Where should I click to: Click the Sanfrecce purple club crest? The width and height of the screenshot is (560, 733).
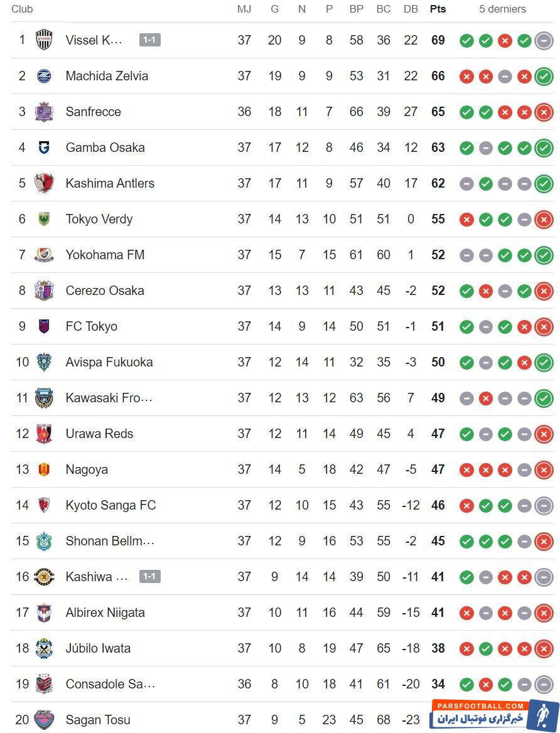(44, 112)
